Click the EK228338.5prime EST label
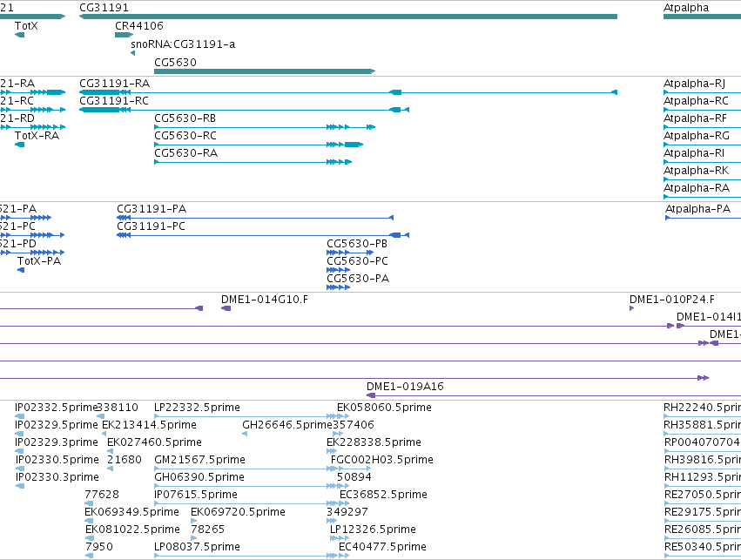This screenshot has height=560, width=741. click(x=374, y=442)
